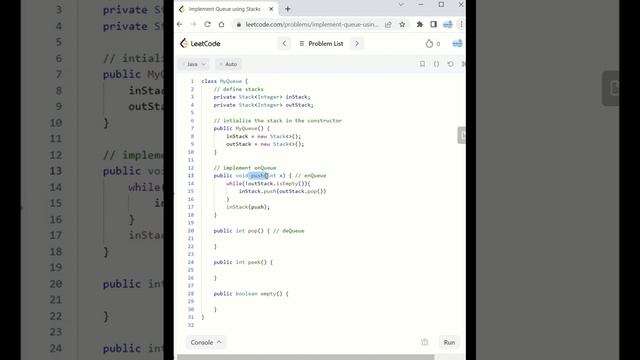This screenshot has width=640, height=360.
Task: Click the '// implement enQueue' comment
Action: pos(245,168)
